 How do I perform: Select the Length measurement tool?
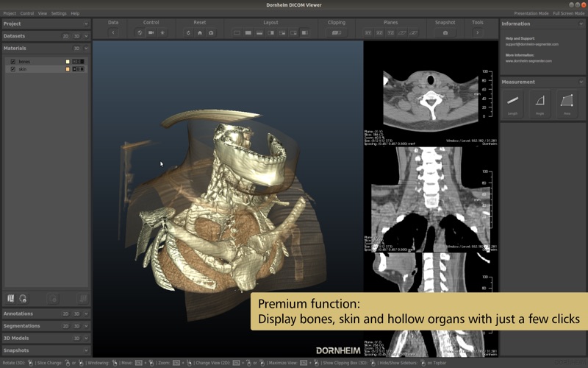coord(512,102)
